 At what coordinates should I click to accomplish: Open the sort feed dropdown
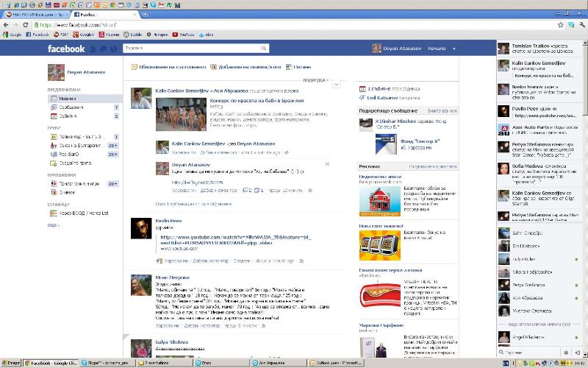315,80
